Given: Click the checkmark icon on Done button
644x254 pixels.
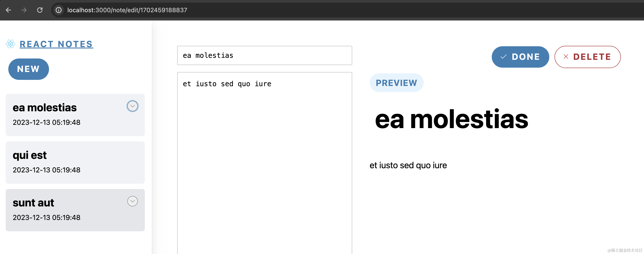Looking at the screenshot, I should (503, 57).
